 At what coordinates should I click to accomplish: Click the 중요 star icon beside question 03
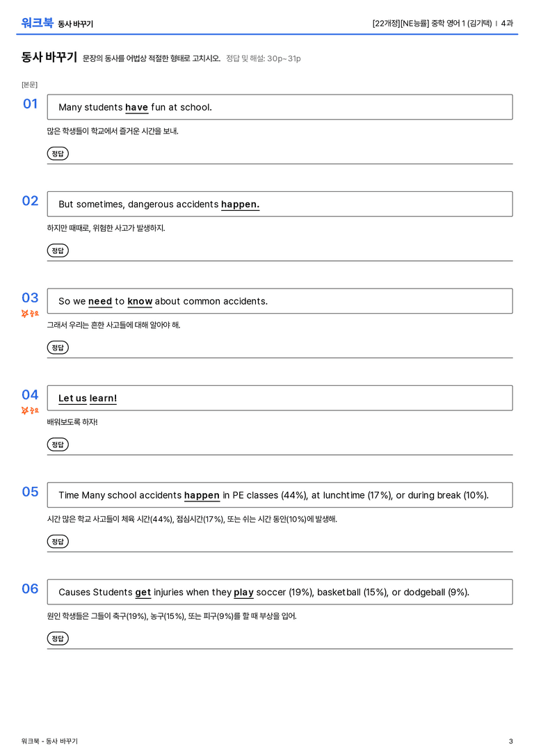[25, 314]
